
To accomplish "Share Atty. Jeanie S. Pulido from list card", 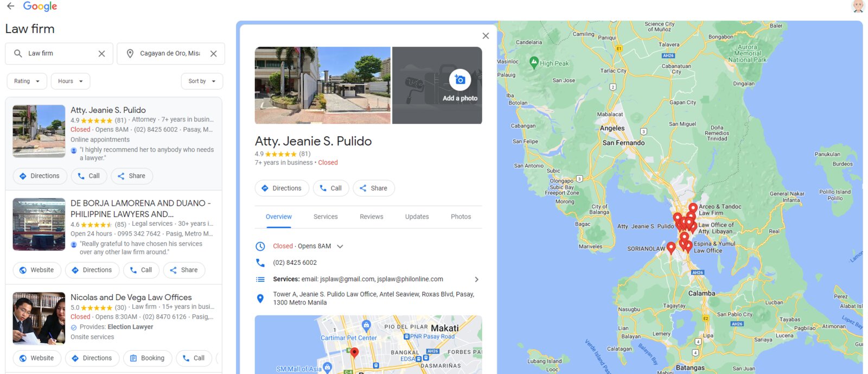I will coord(132,176).
